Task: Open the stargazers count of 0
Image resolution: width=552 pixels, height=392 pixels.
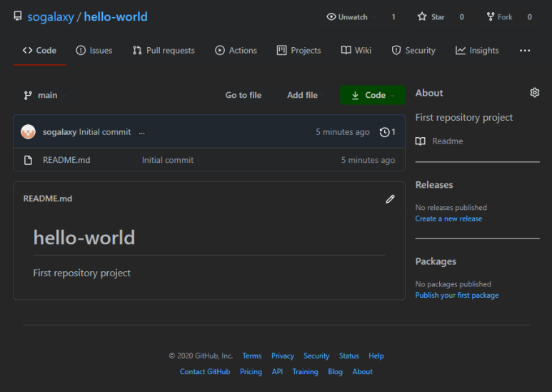Action: pos(461,17)
